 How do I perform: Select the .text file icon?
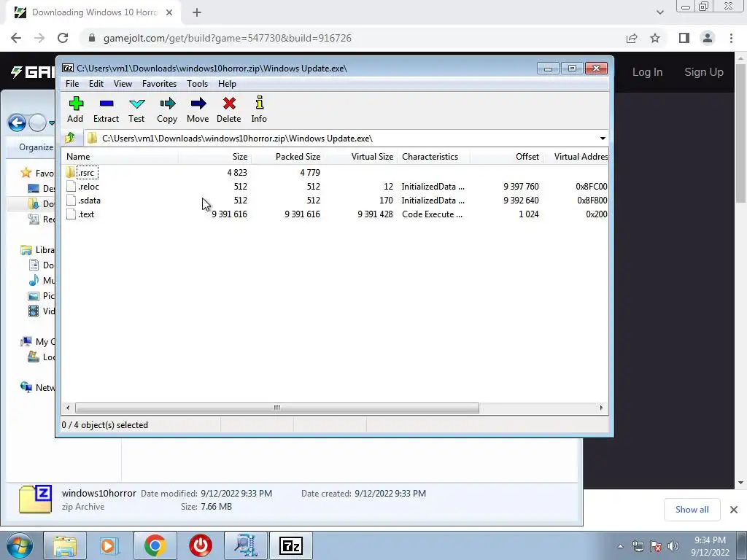tap(71, 214)
